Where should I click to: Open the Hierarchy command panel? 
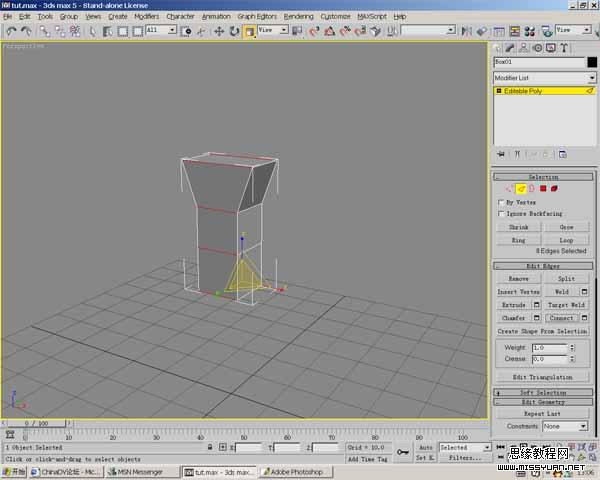[x=523, y=48]
